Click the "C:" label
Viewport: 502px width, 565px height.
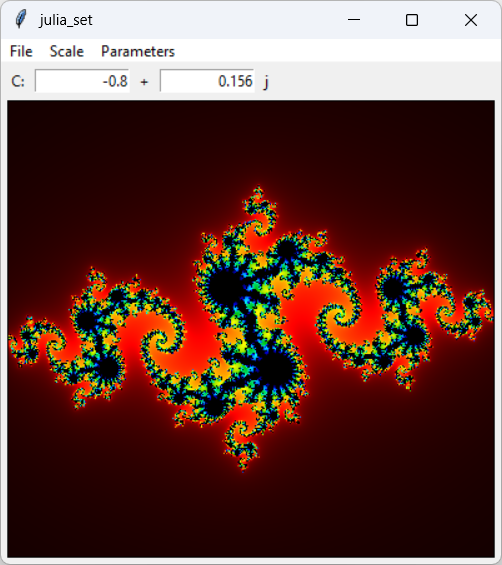pos(18,81)
